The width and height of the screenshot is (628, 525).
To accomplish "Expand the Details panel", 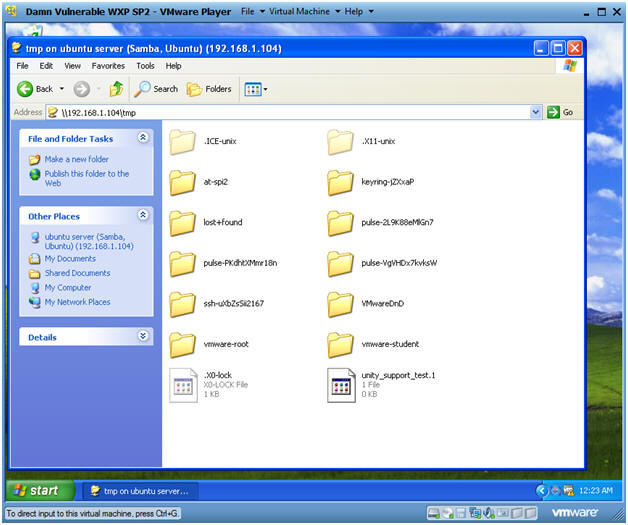I will pyautogui.click(x=143, y=336).
